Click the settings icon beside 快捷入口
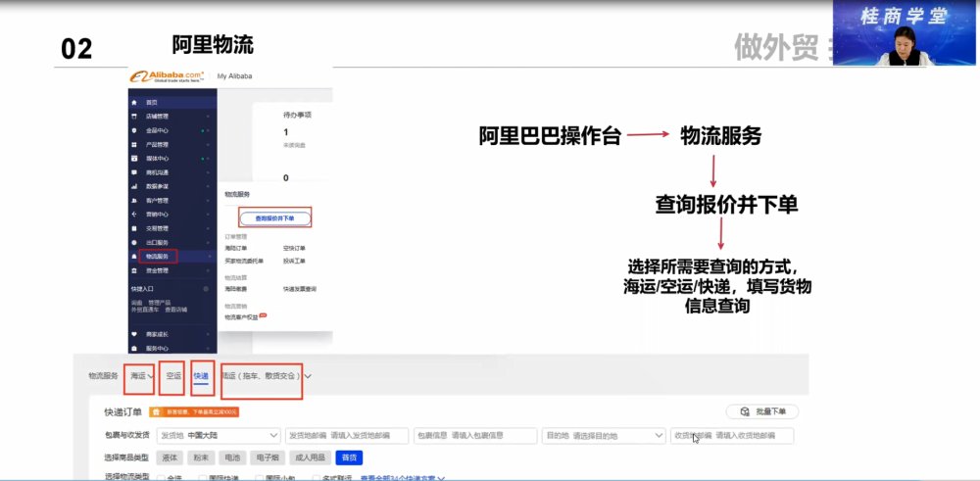The height and width of the screenshot is (481, 980). coord(206,289)
